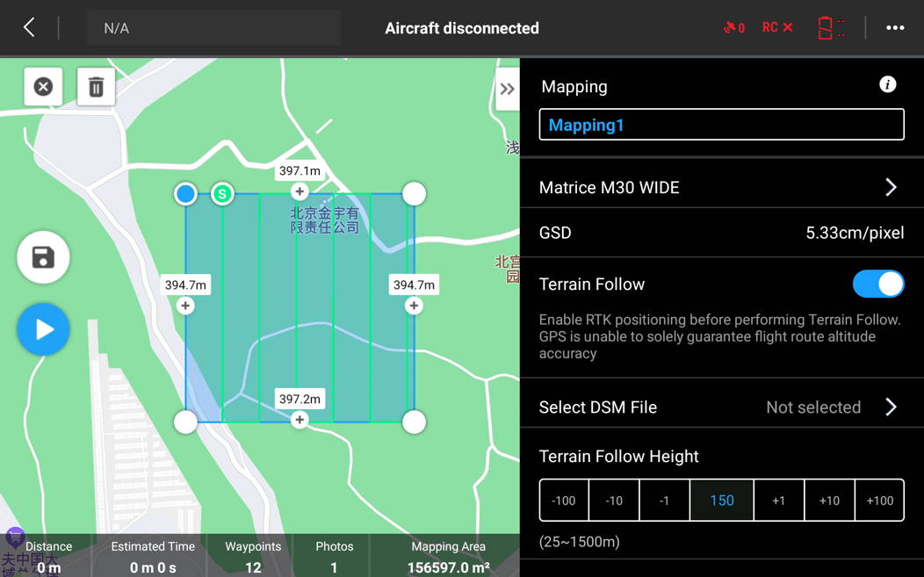The width and height of the screenshot is (924, 577).
Task: Tap the N/A flight mode field
Action: coord(213,28)
